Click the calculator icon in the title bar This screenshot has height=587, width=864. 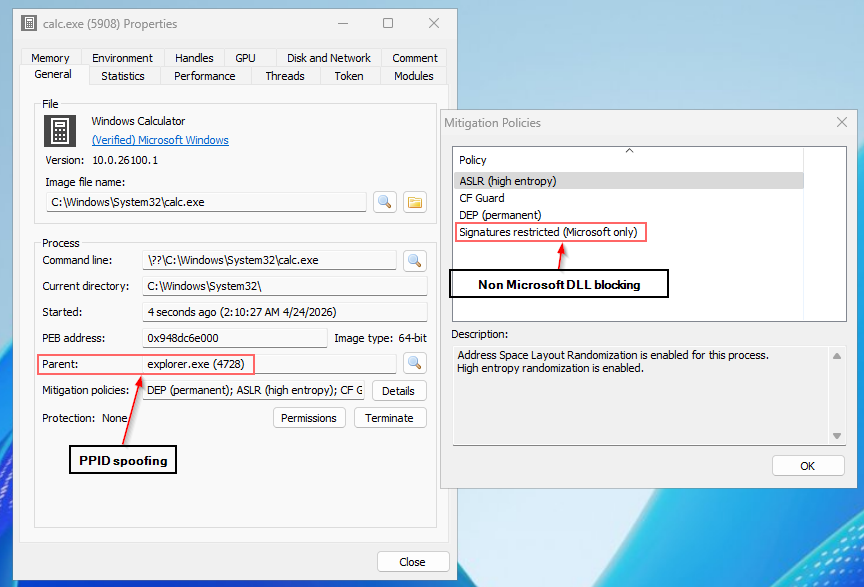[x=29, y=23]
